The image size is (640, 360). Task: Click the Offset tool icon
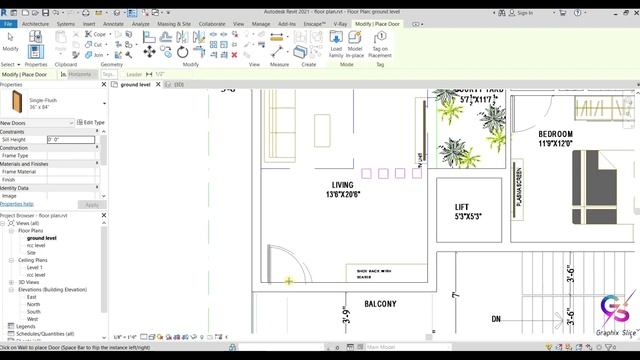(x=166, y=37)
